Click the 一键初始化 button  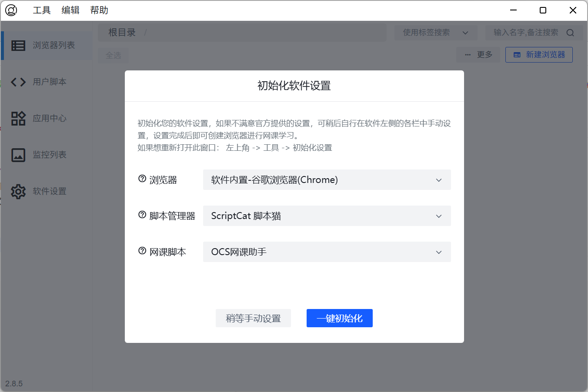pyautogui.click(x=340, y=318)
